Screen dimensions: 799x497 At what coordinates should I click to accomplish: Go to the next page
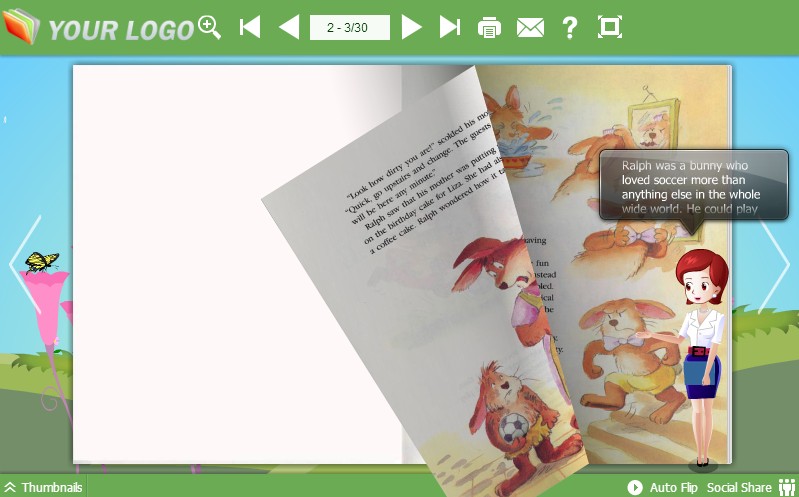(x=411, y=27)
